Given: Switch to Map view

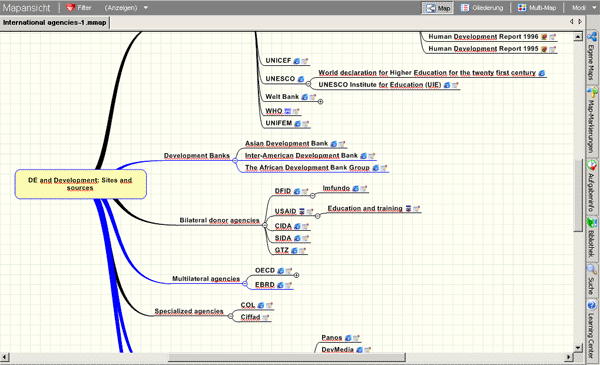Looking at the screenshot, I should click(438, 8).
